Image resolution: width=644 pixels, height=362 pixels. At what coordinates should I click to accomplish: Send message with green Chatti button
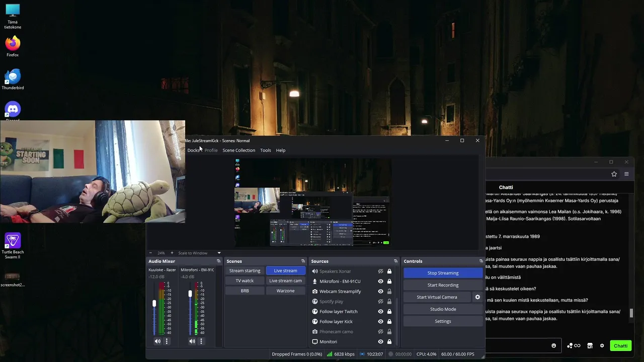[x=620, y=346]
